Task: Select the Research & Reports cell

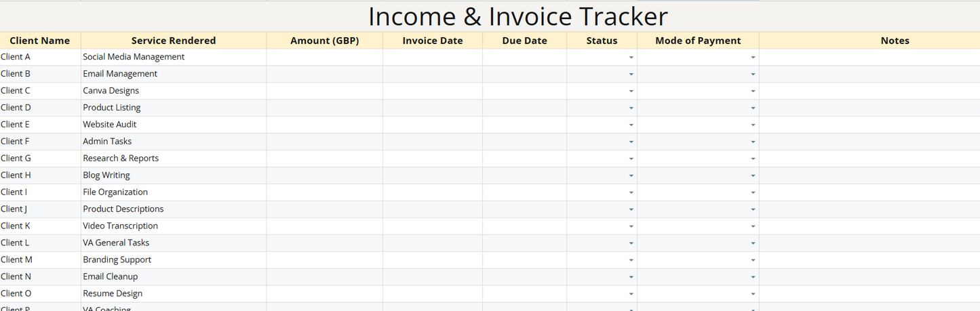Action: [x=174, y=159]
